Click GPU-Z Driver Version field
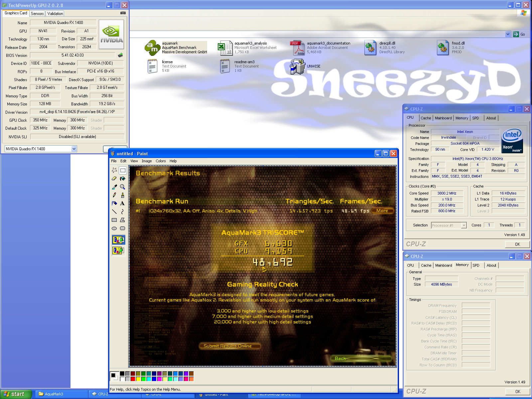This screenshot has width=532, height=399. point(77,112)
